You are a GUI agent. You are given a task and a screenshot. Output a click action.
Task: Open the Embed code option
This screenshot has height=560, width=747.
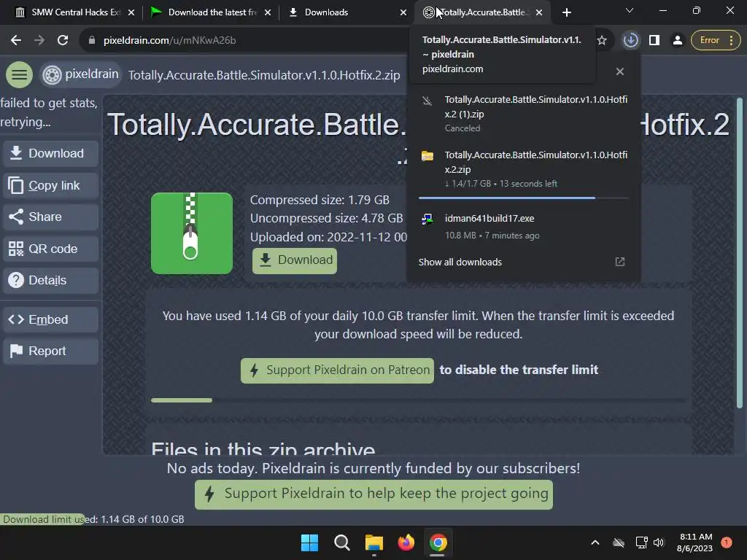50,319
